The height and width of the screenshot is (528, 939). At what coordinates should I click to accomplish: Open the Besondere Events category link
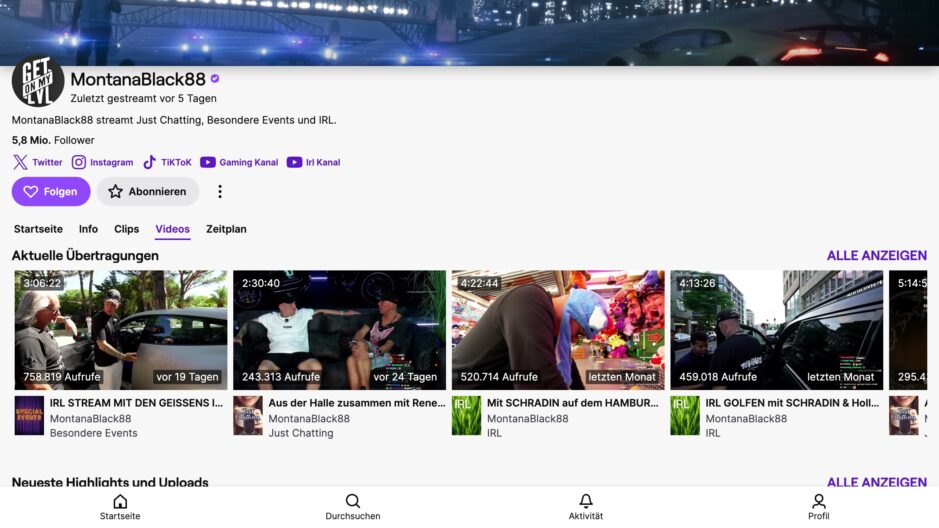coord(93,433)
